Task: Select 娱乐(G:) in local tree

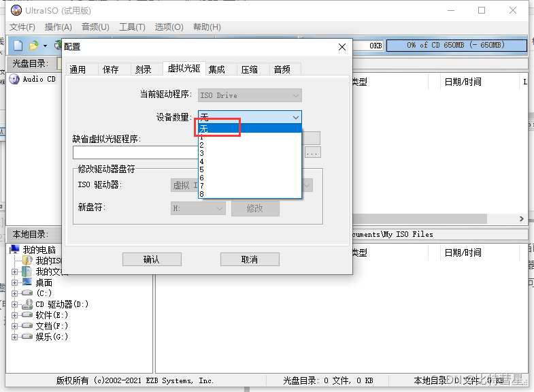Action: [x=52, y=337]
